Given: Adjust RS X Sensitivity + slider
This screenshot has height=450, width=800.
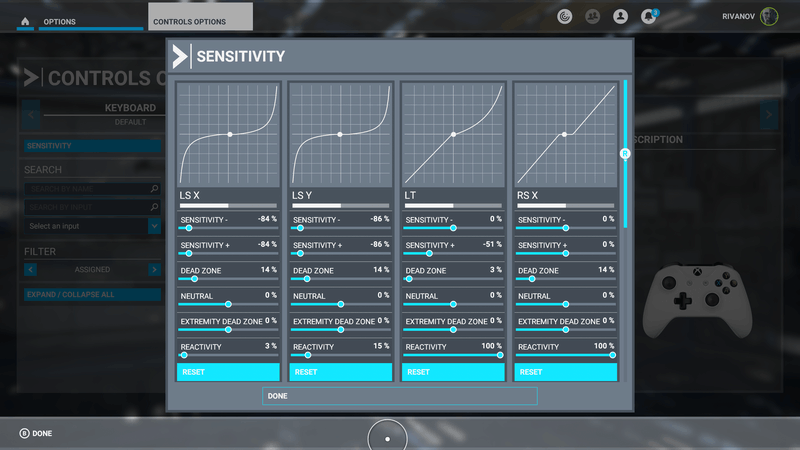Looking at the screenshot, I should 566,254.
